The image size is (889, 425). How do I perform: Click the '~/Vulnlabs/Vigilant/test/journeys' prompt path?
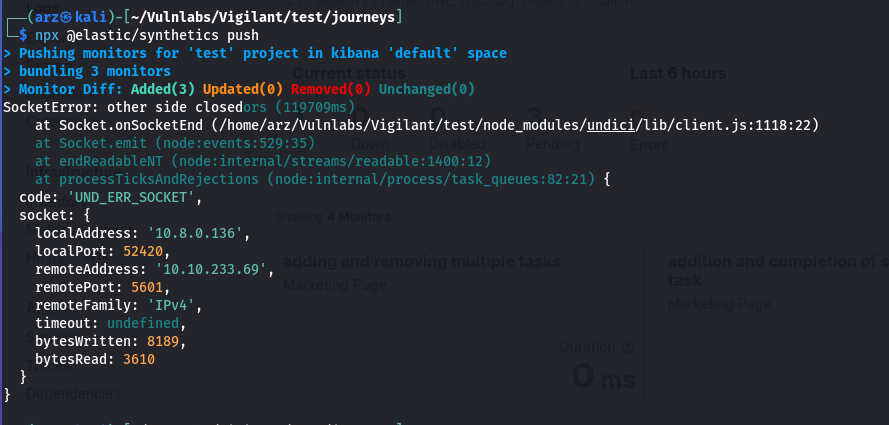click(263, 18)
